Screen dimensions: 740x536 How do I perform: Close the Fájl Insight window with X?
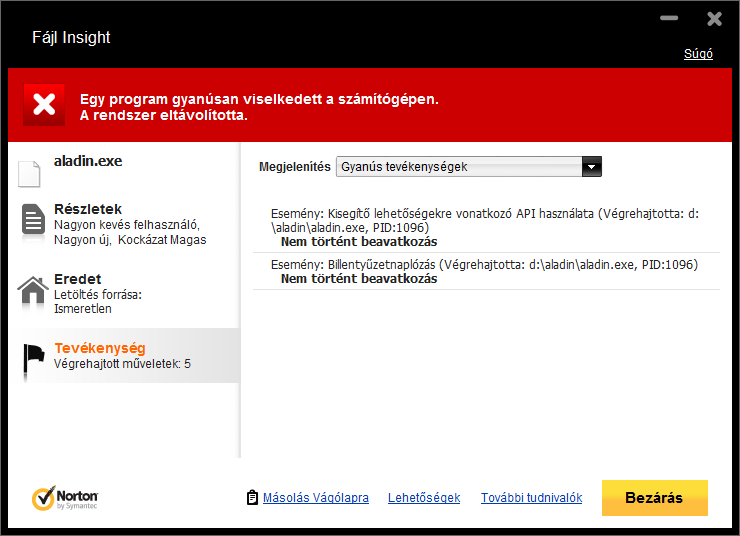[715, 19]
